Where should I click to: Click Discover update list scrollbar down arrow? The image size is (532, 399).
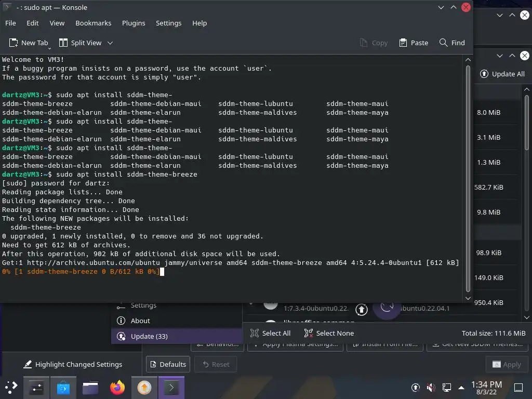[x=527, y=317]
